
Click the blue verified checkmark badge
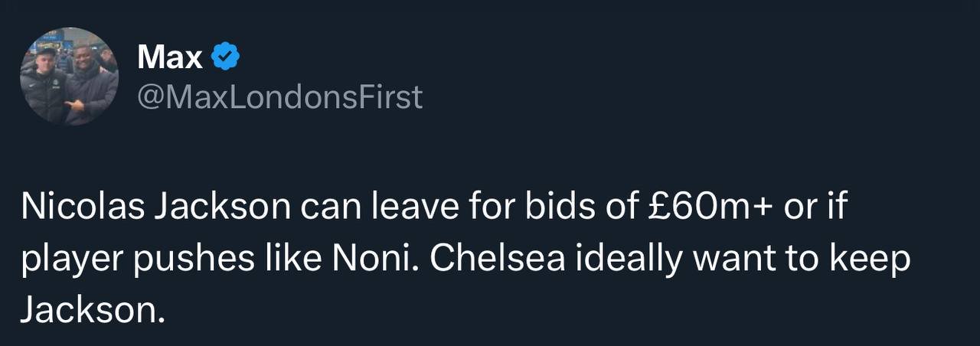226,56
